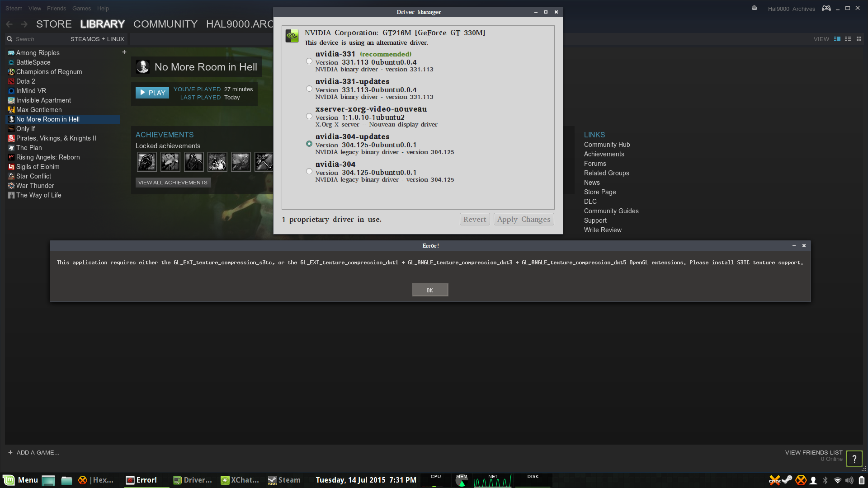
Task: Open the Wi-Fi network tray icon
Action: coord(837,480)
